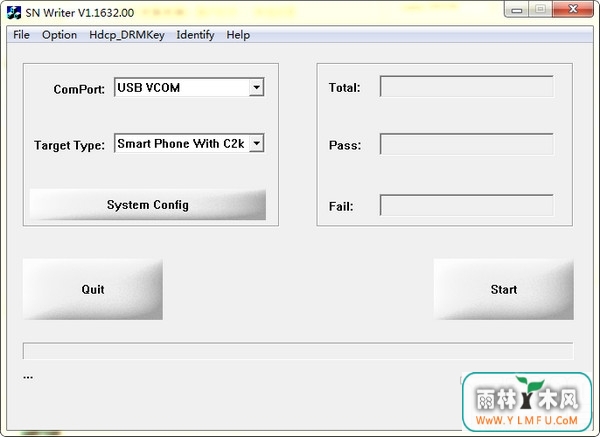Minimize the SN Writer window

(517, 10)
